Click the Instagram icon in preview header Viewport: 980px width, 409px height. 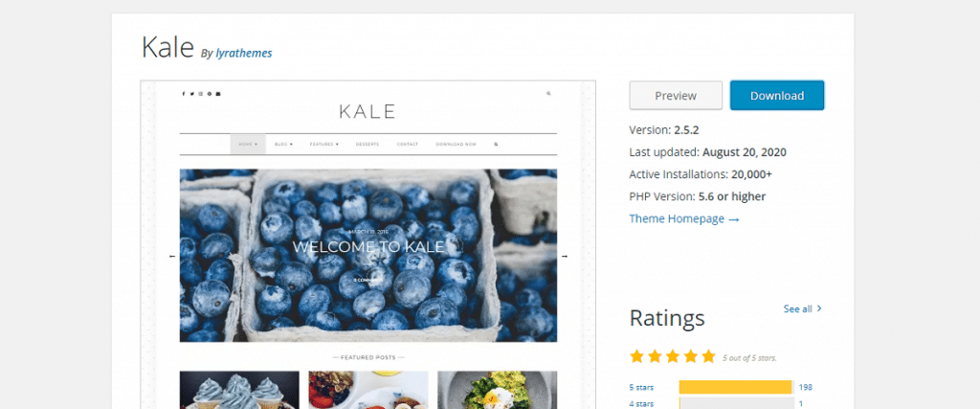pyautogui.click(x=201, y=94)
